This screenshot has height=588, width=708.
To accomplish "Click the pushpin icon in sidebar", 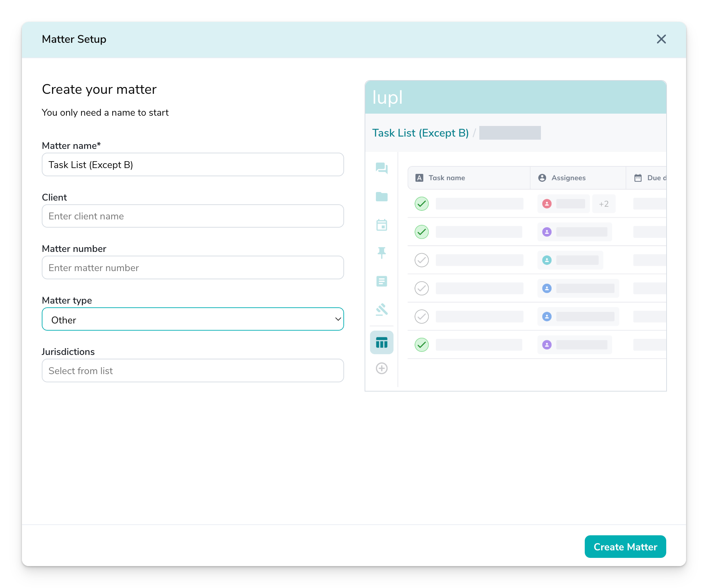I will (381, 253).
